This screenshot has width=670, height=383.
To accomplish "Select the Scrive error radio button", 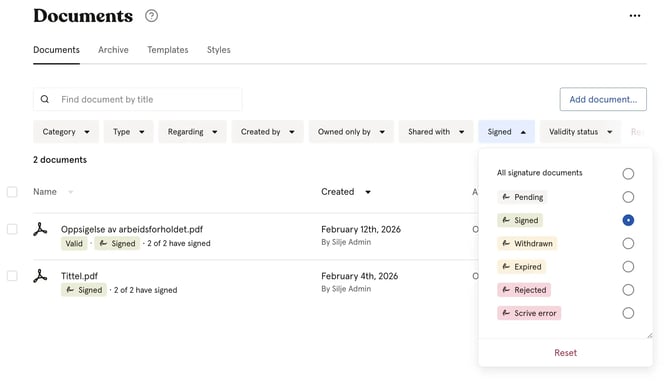I will [x=628, y=313].
